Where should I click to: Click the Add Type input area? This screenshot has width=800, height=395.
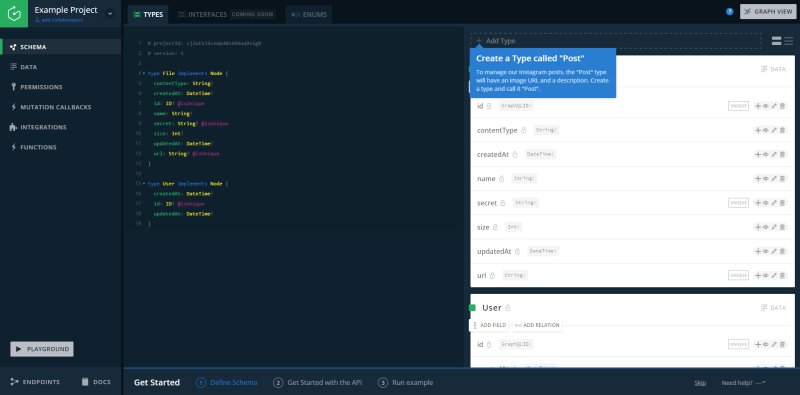[x=616, y=41]
